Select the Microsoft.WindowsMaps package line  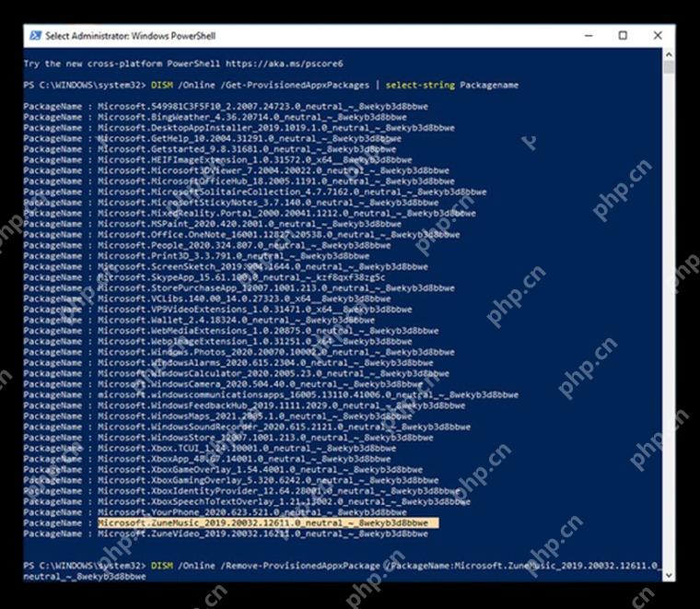point(218,416)
